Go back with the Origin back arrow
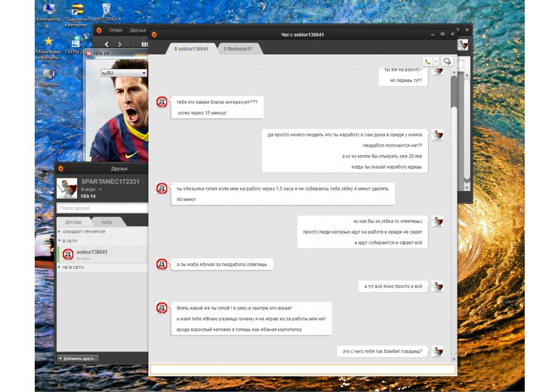This screenshot has width=560, height=392. [107, 44]
